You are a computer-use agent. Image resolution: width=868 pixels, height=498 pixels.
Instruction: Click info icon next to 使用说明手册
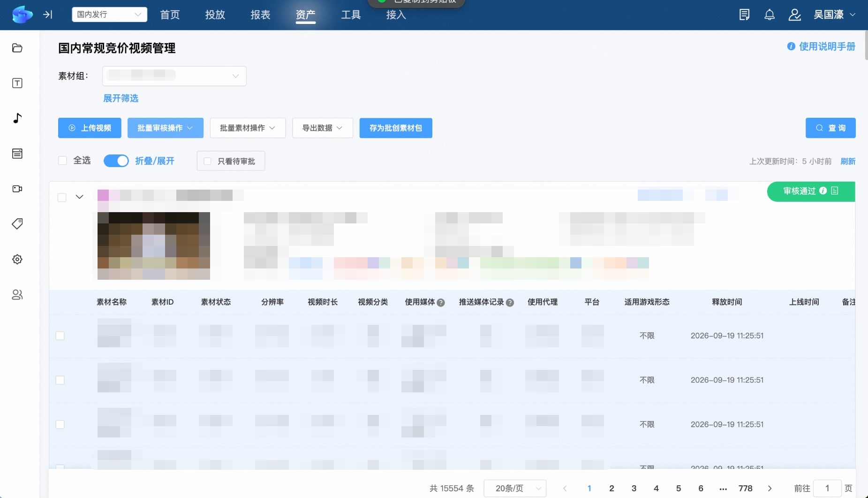pyautogui.click(x=791, y=46)
